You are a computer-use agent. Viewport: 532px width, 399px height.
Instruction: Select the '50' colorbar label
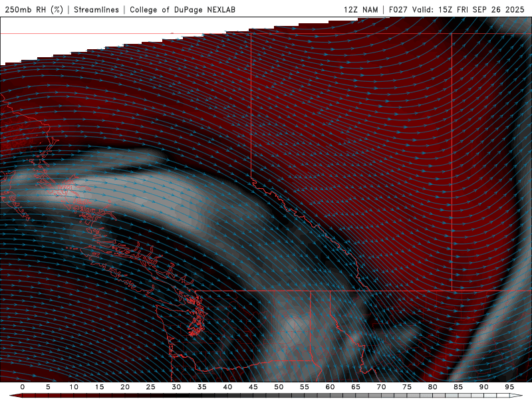click(x=279, y=387)
